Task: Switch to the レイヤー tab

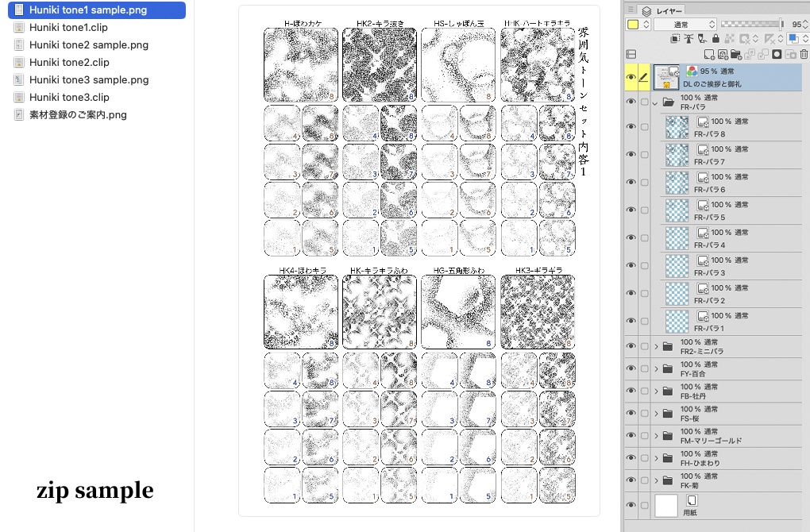Action: pyautogui.click(x=663, y=10)
